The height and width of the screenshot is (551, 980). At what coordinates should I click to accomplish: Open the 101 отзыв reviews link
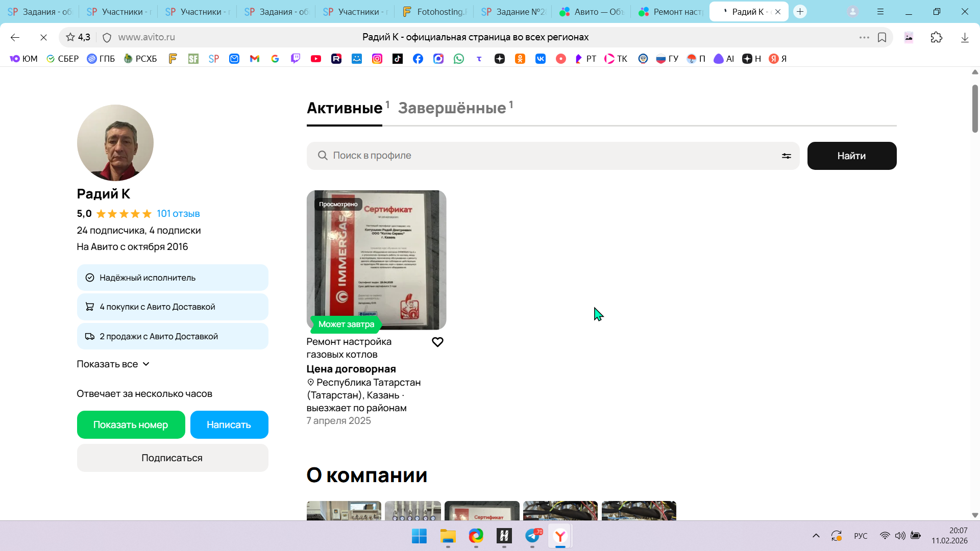[x=178, y=214]
